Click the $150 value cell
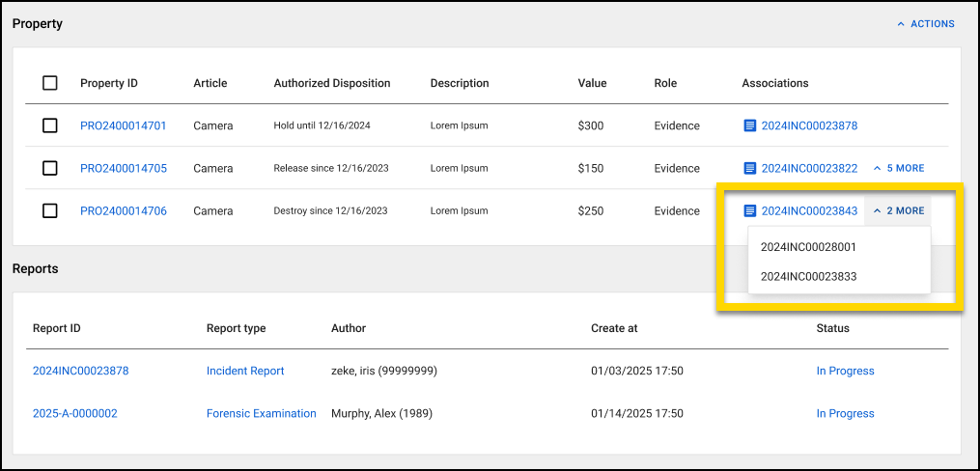980x471 pixels. click(x=591, y=168)
